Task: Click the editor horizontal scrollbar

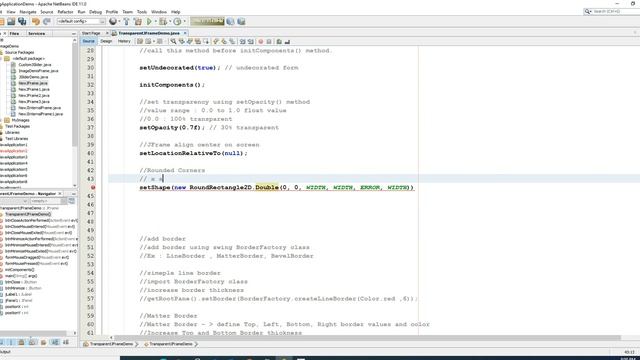Action: 367,338
